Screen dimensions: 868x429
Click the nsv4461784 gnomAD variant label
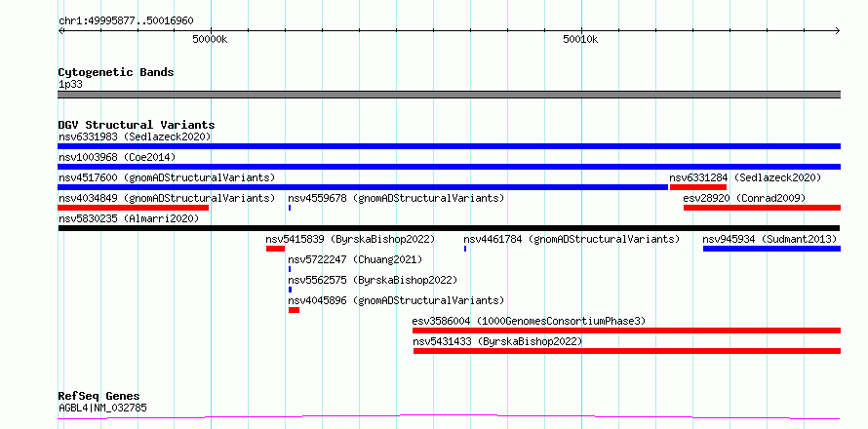[572, 239]
